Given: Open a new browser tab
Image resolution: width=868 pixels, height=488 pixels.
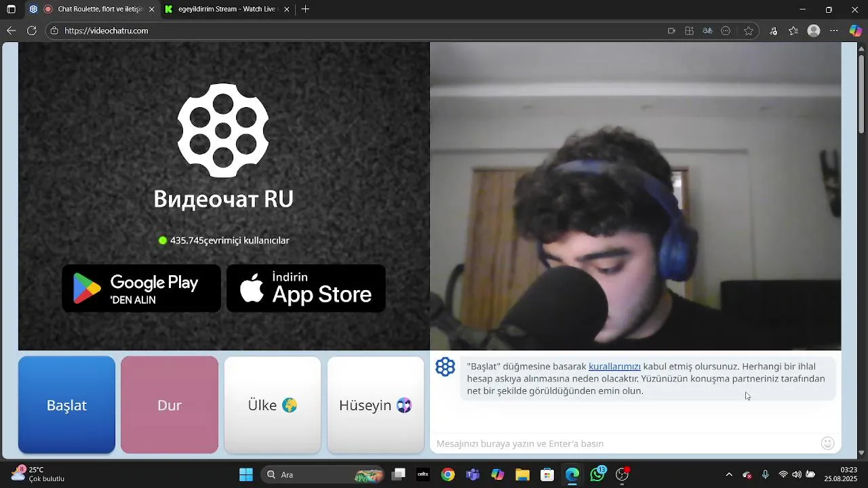Looking at the screenshot, I should [306, 9].
